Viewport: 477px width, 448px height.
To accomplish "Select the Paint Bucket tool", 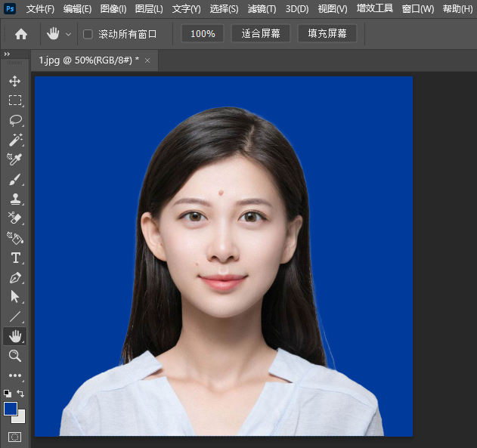I will pos(15,238).
